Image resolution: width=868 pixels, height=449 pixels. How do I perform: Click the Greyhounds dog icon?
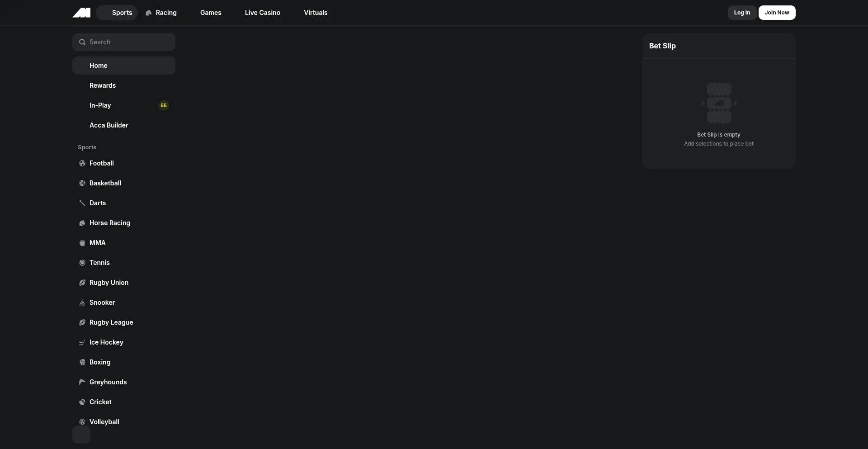82,382
